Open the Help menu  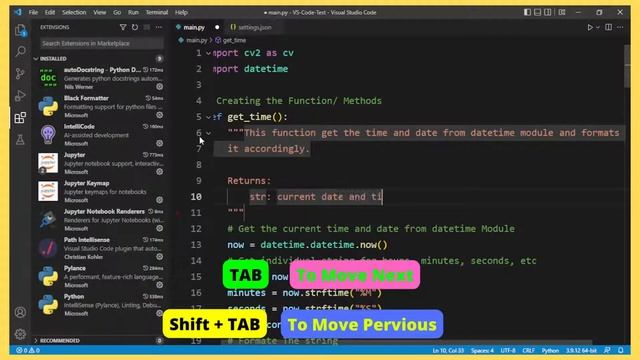tap(181, 12)
